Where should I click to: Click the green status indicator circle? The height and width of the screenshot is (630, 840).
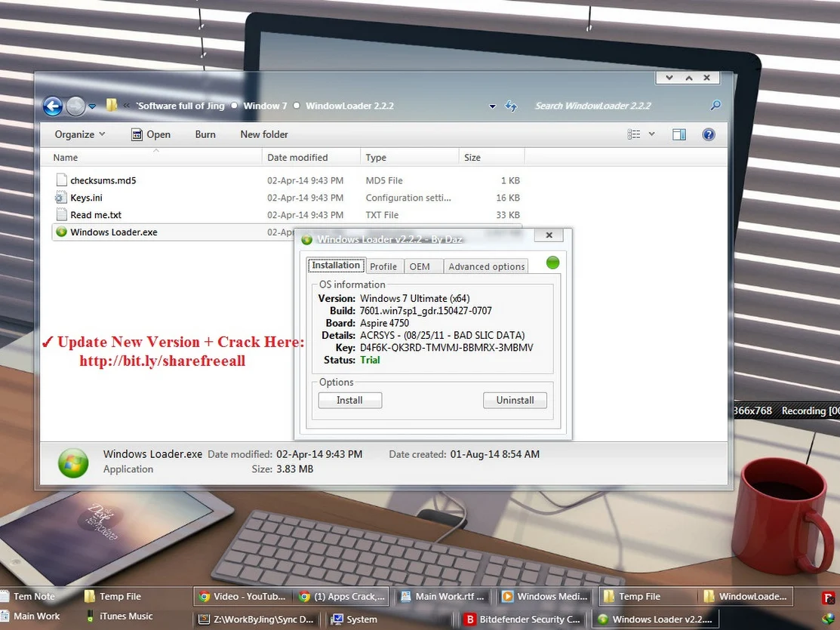coord(552,263)
